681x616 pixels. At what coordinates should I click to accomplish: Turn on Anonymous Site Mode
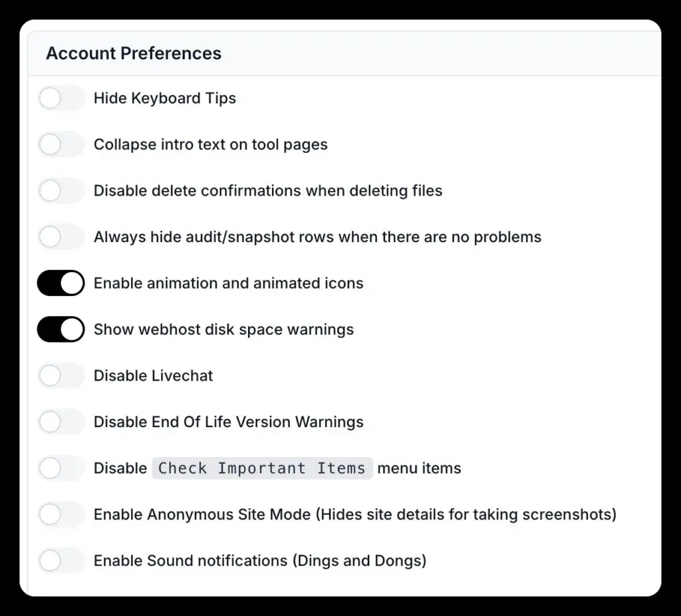click(x=61, y=514)
